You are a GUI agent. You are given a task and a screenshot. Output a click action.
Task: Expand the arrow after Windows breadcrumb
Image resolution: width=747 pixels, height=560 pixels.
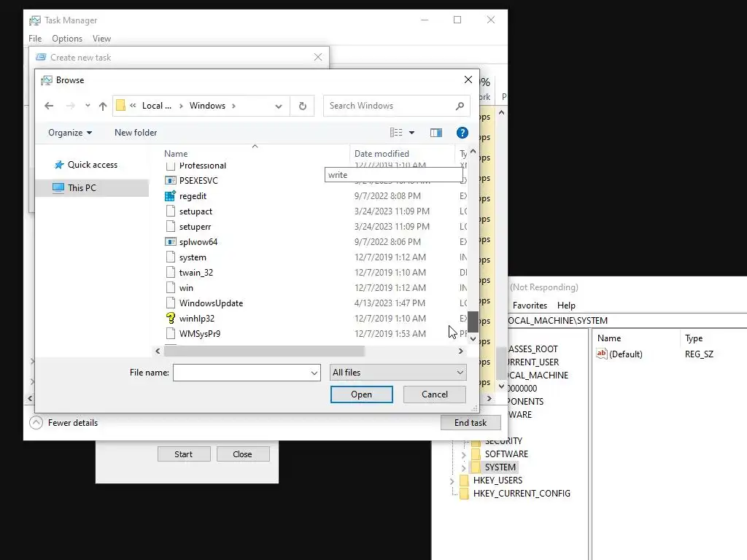234,106
